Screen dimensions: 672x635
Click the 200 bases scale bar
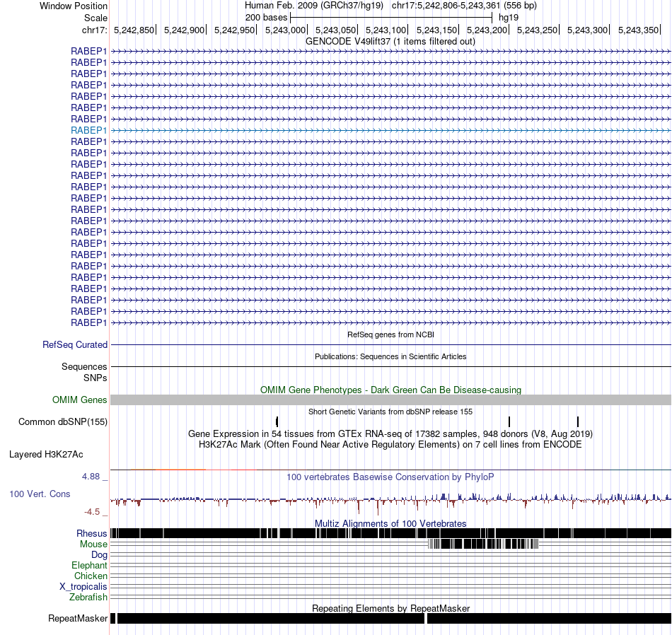click(391, 18)
